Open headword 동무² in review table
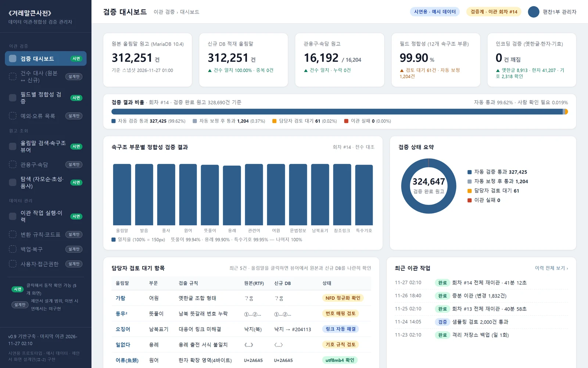The width and height of the screenshot is (588, 368). coord(122,314)
